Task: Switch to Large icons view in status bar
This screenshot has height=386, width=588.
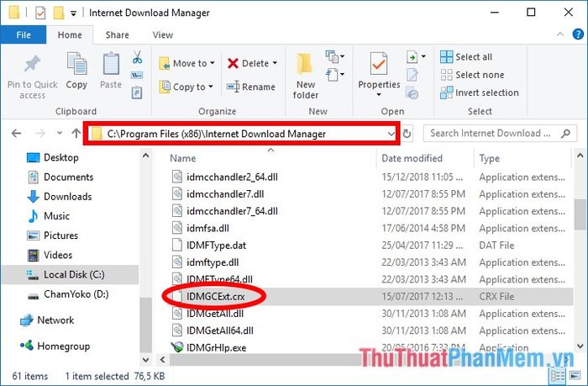Action: coord(575,375)
